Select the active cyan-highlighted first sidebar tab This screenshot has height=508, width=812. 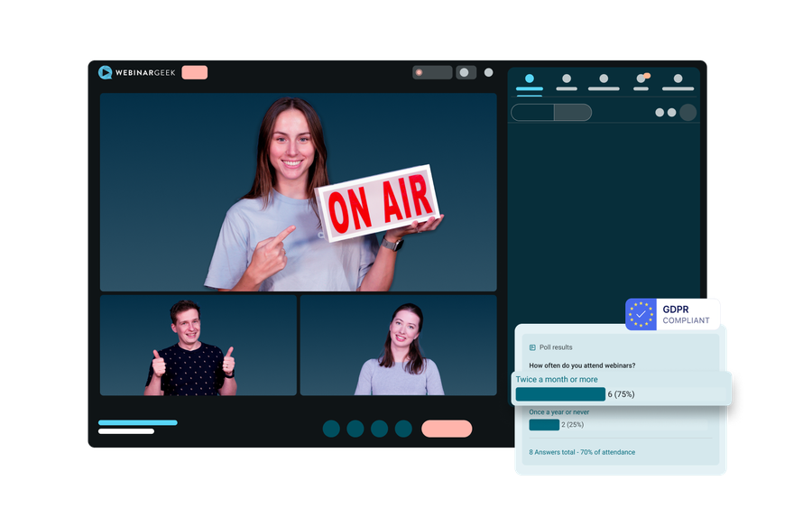click(530, 82)
